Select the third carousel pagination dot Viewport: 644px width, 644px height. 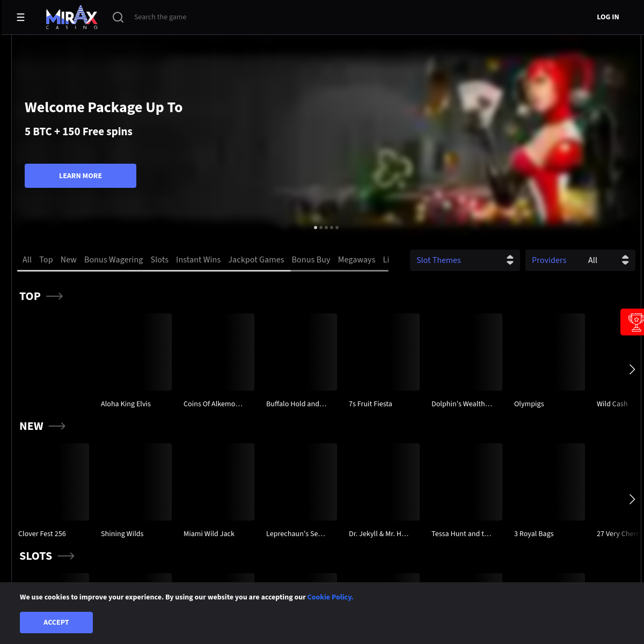pos(326,228)
